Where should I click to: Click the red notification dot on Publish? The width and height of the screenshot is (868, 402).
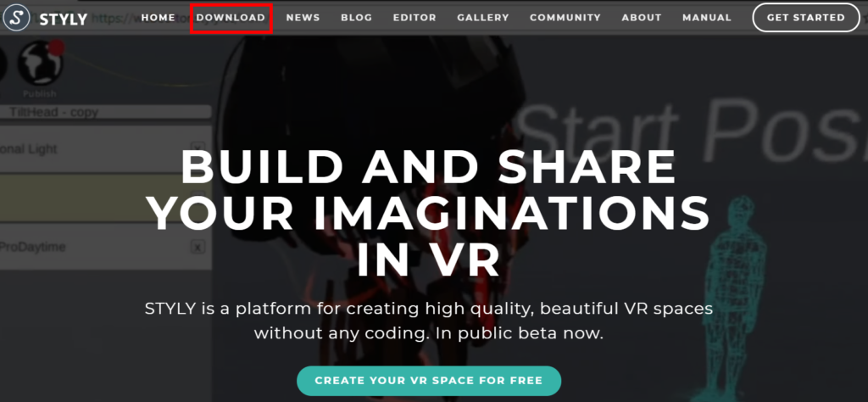(57, 47)
